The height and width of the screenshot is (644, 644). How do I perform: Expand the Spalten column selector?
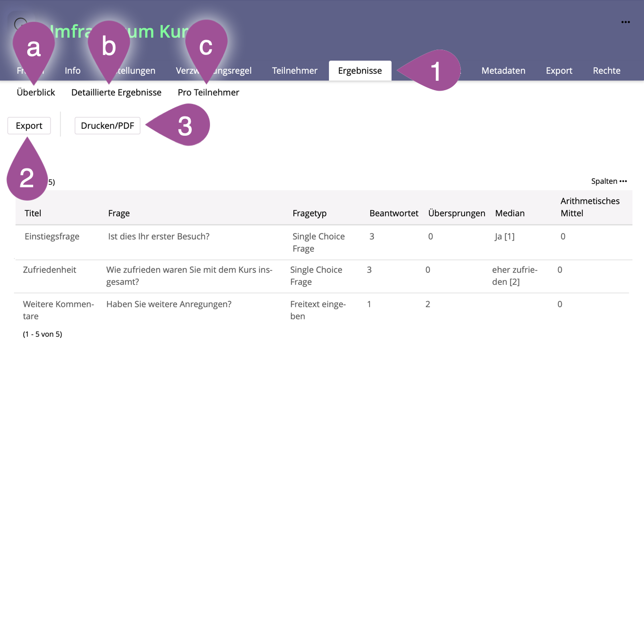tap(609, 181)
